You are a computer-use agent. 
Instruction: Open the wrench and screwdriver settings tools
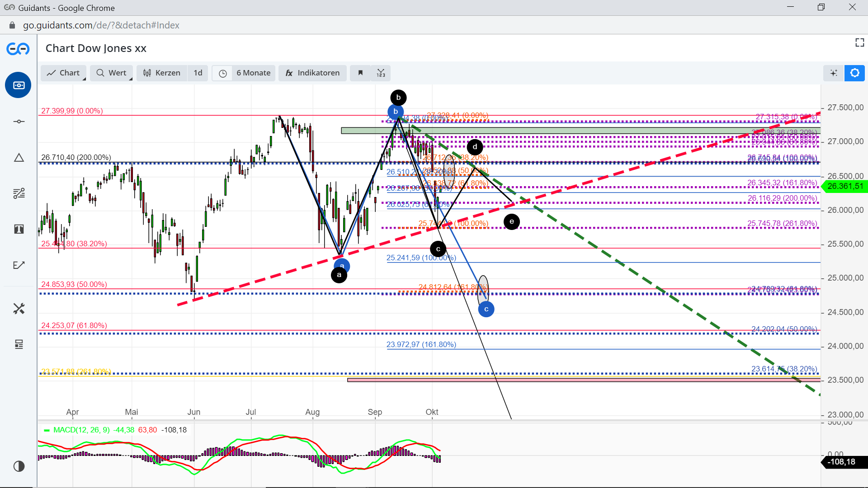tap(19, 309)
